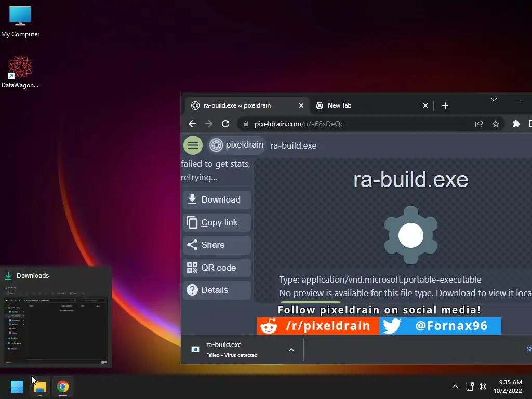Open Chrome from the taskbar
The image size is (532, 399).
(63, 387)
